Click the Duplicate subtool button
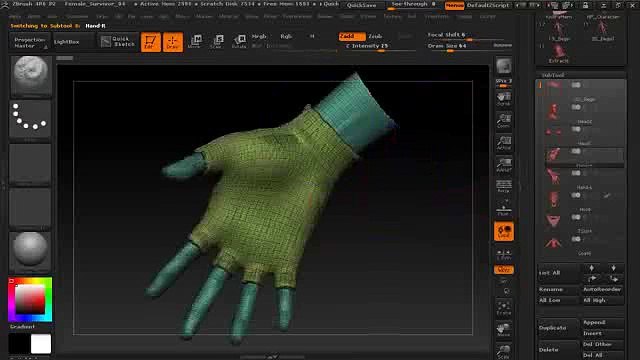This screenshot has height=360, width=640. tap(558, 328)
